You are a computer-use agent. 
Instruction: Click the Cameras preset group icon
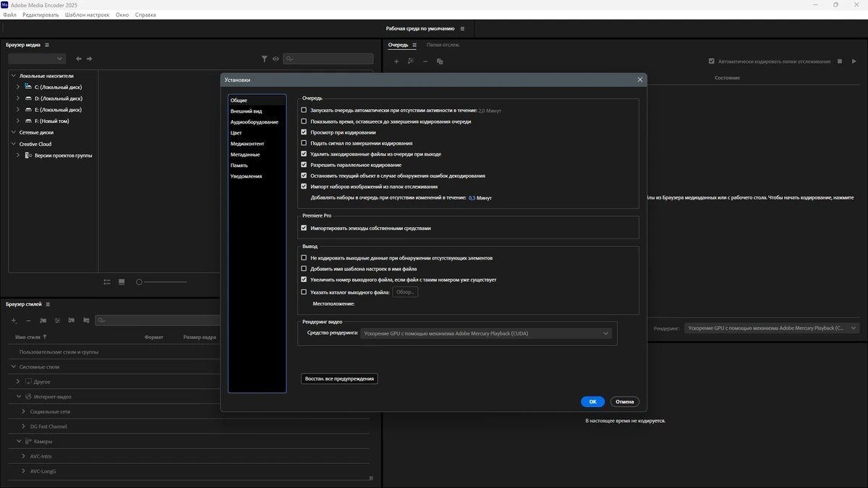point(28,441)
